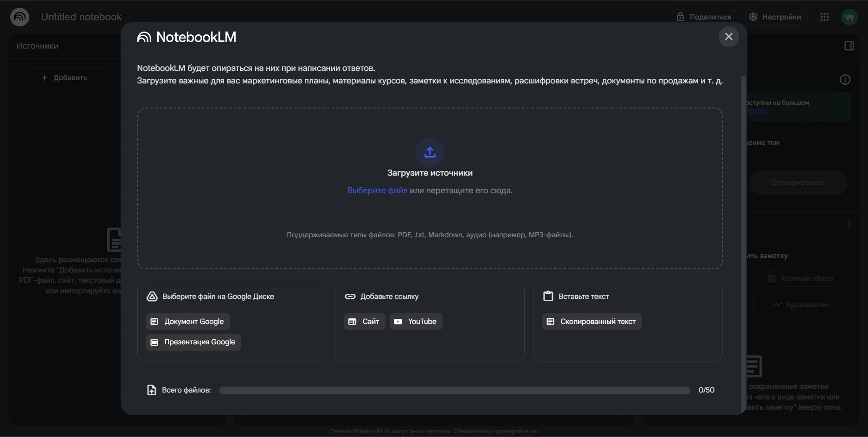This screenshot has width=868, height=437.
Task: Click the '0/50' file counter
Action: 707,390
